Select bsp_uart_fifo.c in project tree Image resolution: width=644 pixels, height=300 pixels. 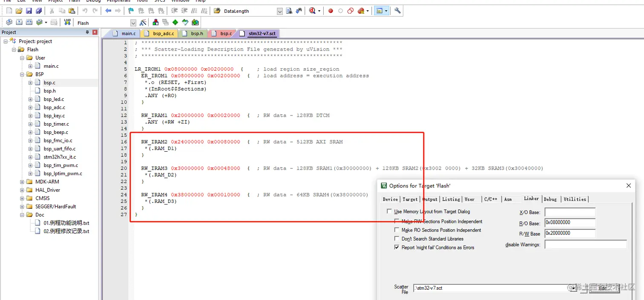(59, 149)
